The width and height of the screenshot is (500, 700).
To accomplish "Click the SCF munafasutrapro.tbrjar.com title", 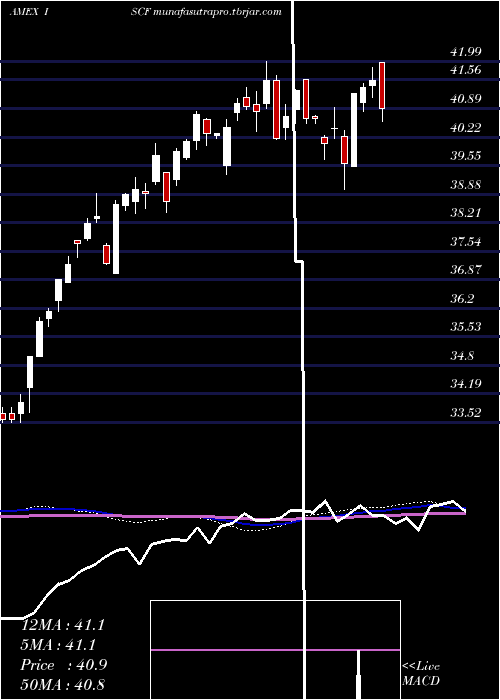I will tap(206, 12).
